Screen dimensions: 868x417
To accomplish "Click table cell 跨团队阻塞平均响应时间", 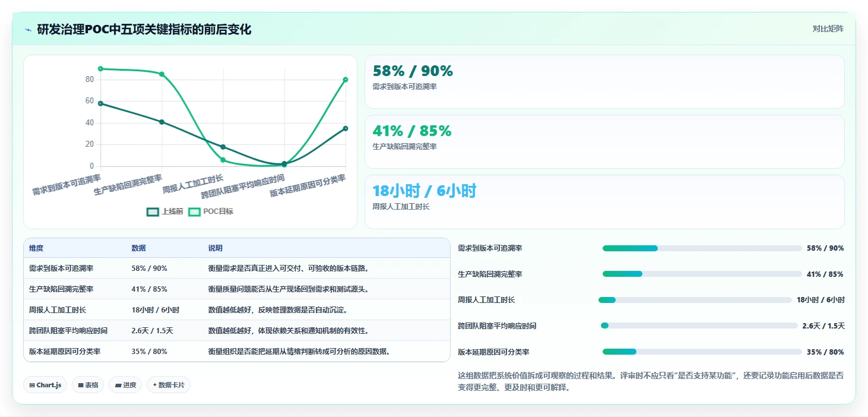I will coord(68,331).
